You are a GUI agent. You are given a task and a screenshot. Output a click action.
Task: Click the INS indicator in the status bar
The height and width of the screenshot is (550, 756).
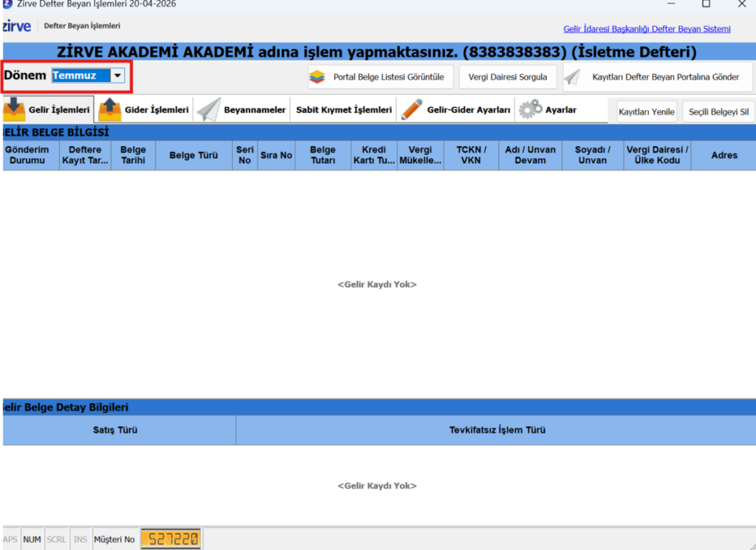pos(80,540)
